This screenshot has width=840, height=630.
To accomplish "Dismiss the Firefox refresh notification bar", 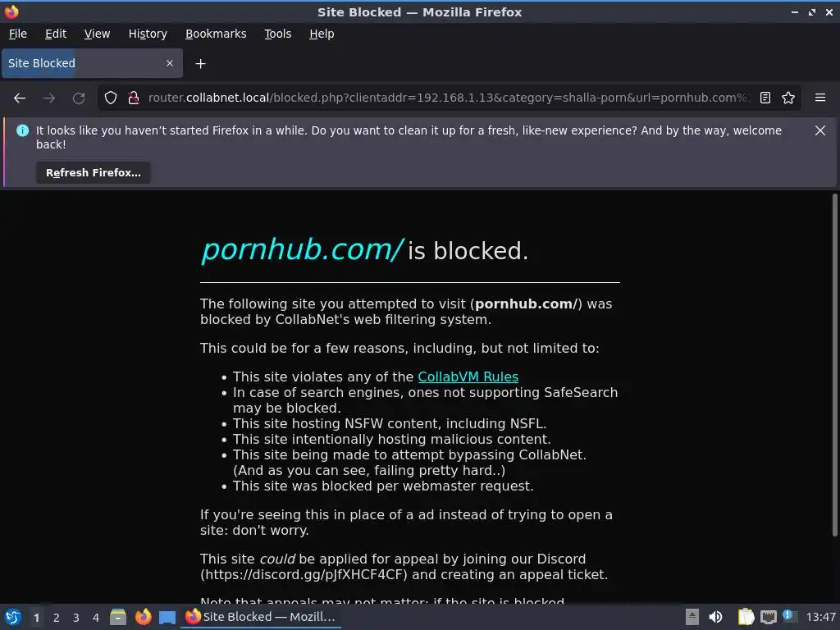I will tap(820, 130).
